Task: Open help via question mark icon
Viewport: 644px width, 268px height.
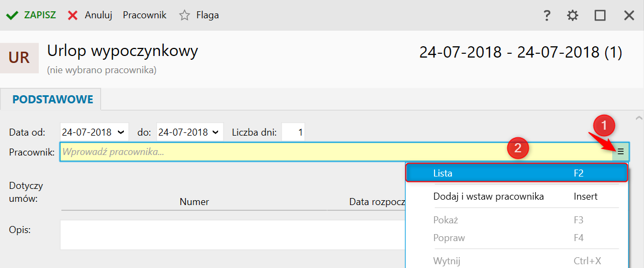Action: tap(547, 16)
